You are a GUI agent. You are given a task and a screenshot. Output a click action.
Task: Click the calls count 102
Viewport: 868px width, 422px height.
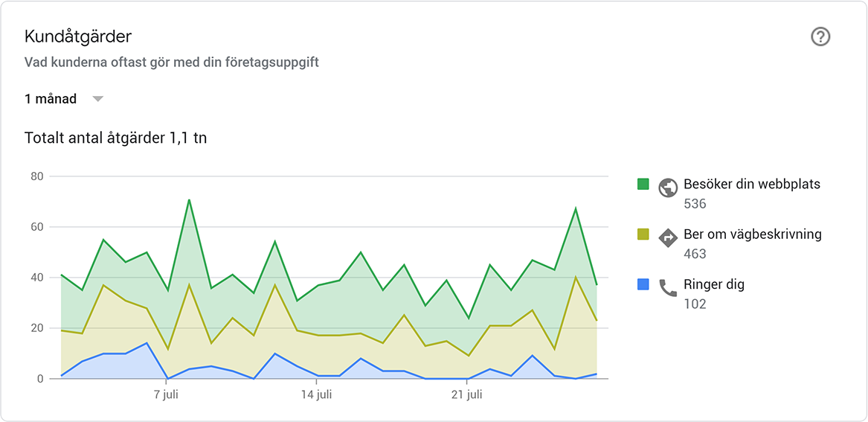pyautogui.click(x=695, y=304)
